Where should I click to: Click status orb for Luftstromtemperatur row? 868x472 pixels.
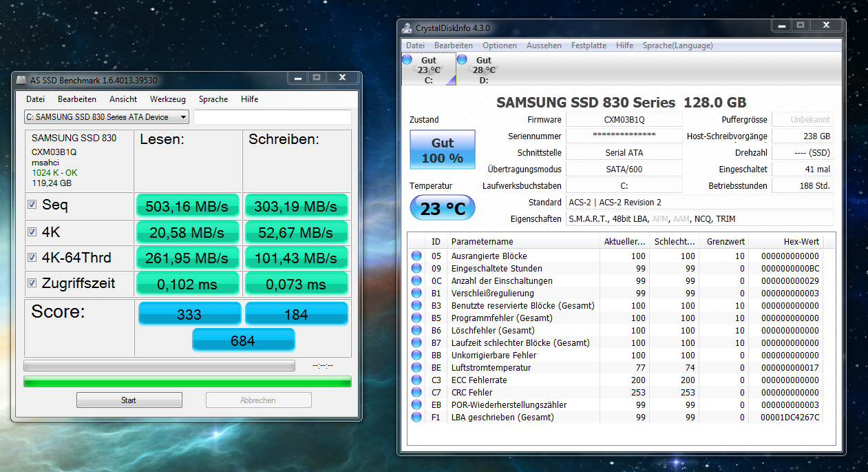click(x=416, y=367)
